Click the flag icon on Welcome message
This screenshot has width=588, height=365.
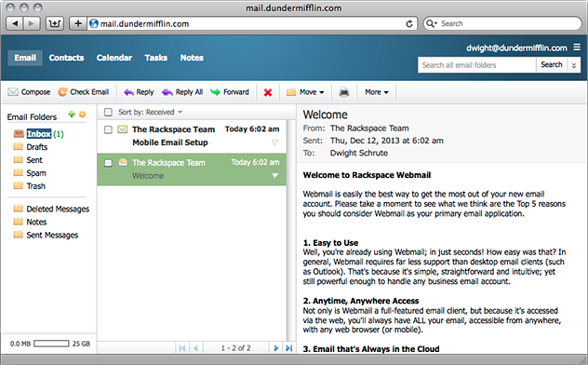274,176
